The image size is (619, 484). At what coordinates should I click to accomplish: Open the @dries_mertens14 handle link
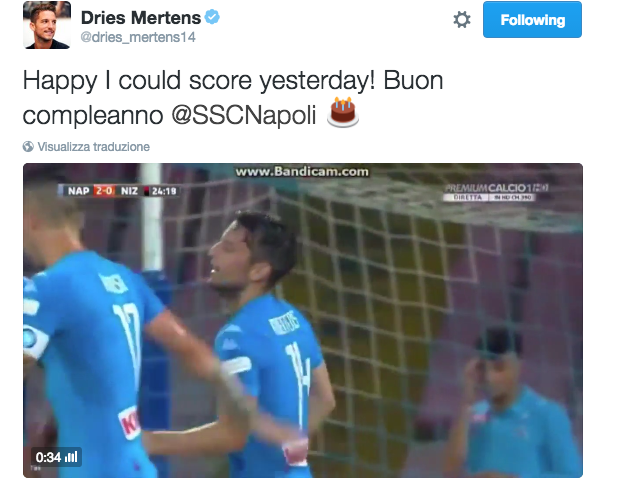click(138, 37)
